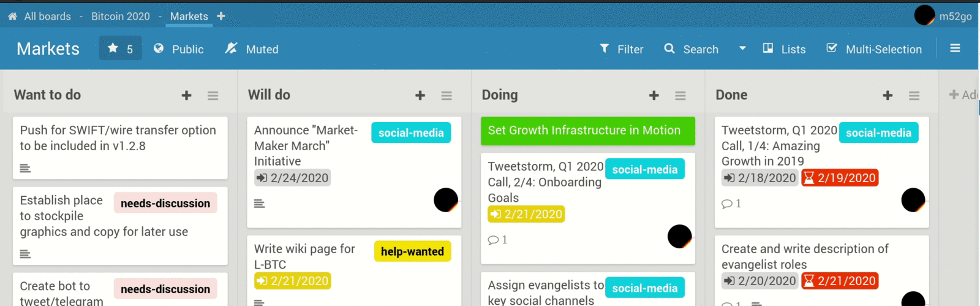This screenshot has height=306, width=980.
Task: Expand the board view dropdown arrow
Action: click(742, 48)
